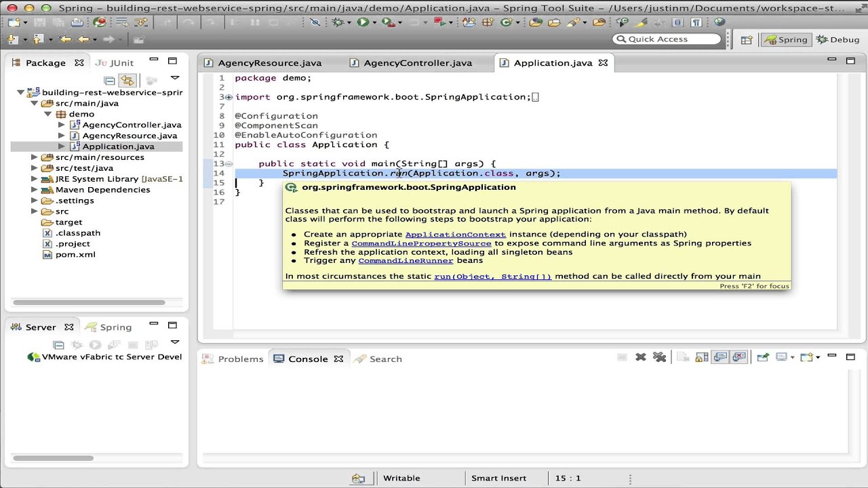The image size is (868, 488).
Task: Click the New Java Package icon
Action: [x=488, y=22]
